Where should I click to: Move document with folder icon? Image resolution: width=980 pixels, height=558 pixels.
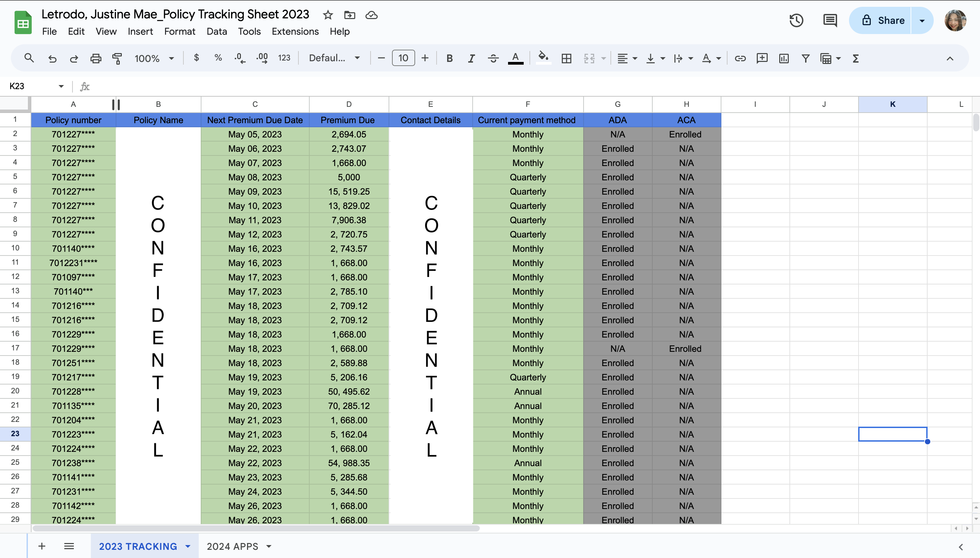pos(349,15)
